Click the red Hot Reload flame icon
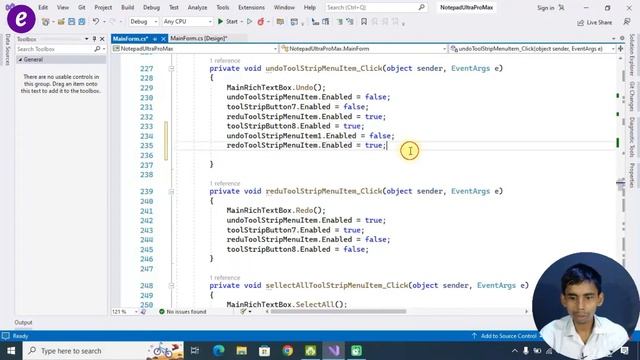 (261, 22)
